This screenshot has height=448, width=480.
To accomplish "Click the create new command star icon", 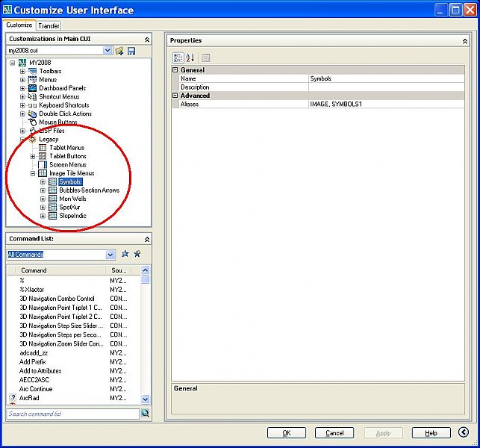I will [x=137, y=254].
